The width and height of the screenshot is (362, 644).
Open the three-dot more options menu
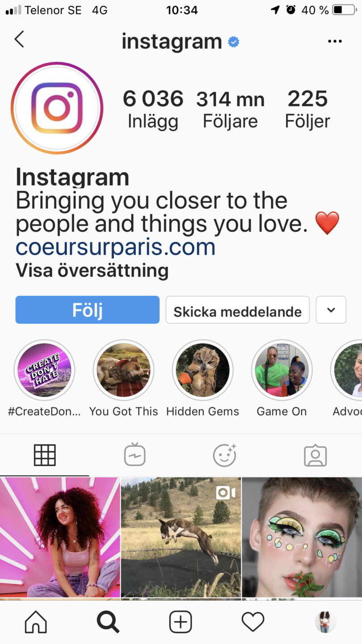(335, 42)
